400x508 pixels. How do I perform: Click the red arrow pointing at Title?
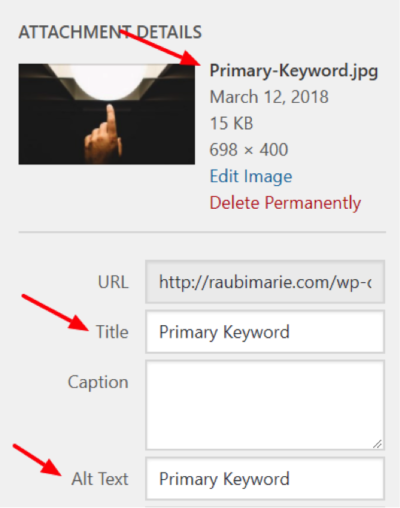tap(55, 312)
